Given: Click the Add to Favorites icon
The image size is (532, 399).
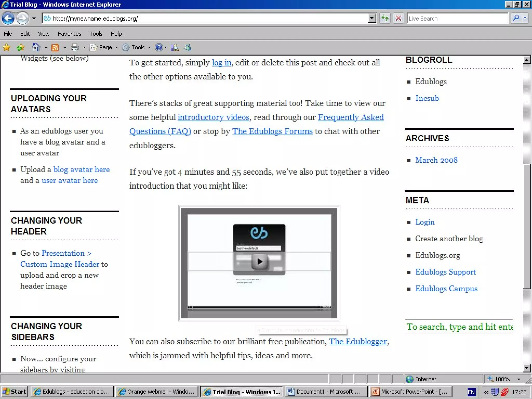Looking at the screenshot, I should click(x=20, y=47).
